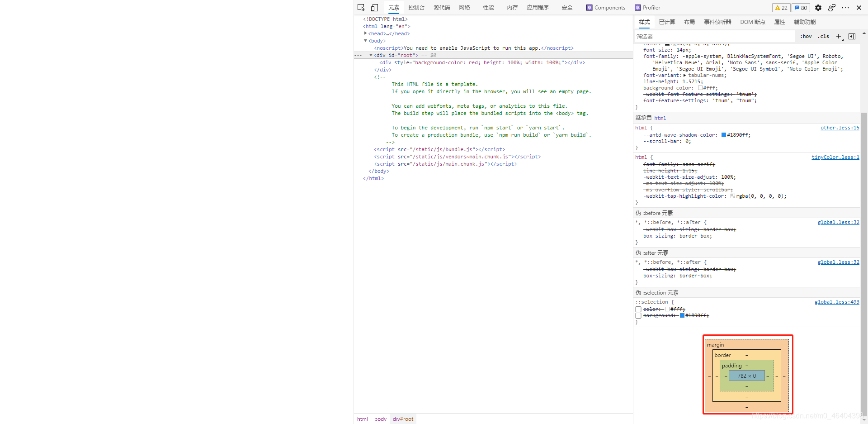
Task: Select the html breadcrumb item
Action: pos(363,419)
